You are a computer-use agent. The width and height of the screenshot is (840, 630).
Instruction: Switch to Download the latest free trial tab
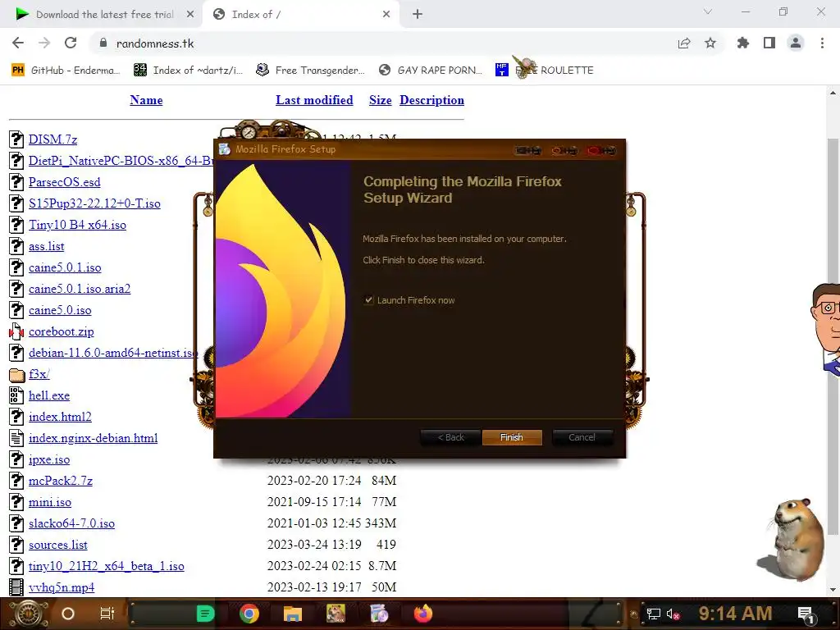104,15
